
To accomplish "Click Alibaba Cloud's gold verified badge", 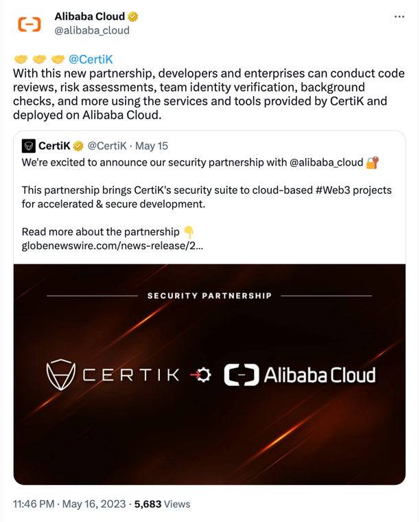I will (134, 16).
